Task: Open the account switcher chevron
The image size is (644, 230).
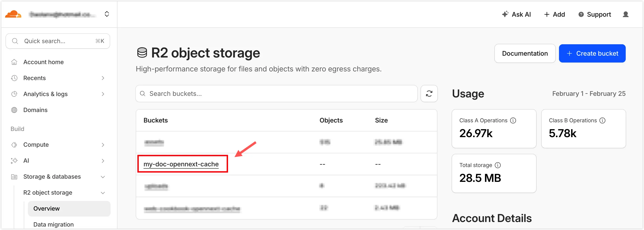Action: click(x=107, y=14)
